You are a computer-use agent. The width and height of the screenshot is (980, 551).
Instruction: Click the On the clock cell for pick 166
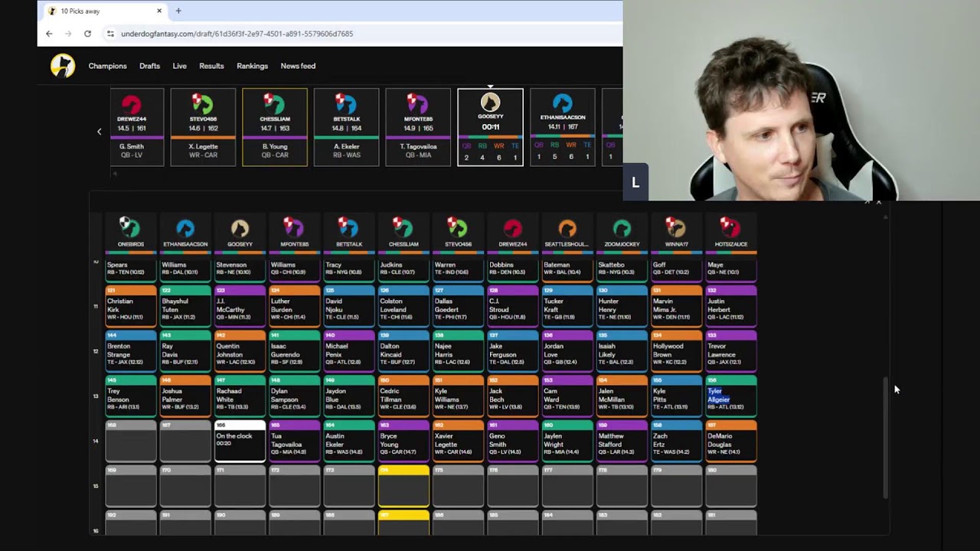click(x=240, y=442)
